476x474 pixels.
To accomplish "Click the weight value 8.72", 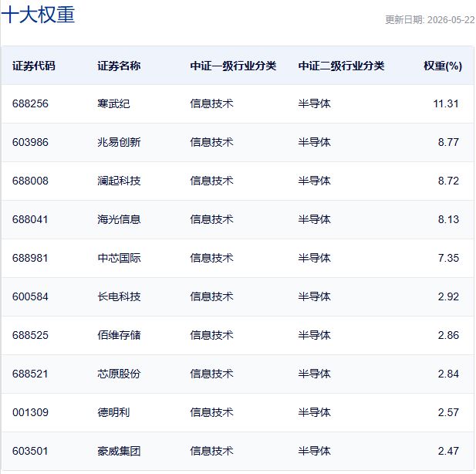I will 448,181.
